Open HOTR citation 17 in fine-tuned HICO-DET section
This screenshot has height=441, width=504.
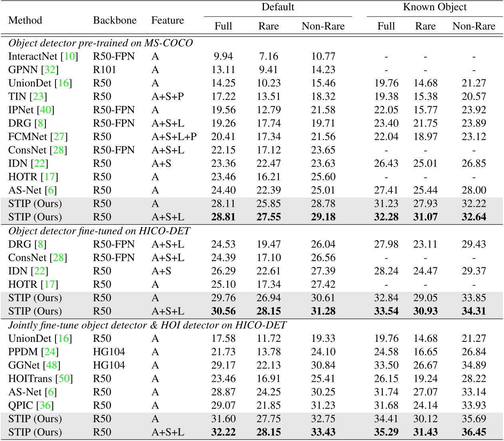pos(50,285)
